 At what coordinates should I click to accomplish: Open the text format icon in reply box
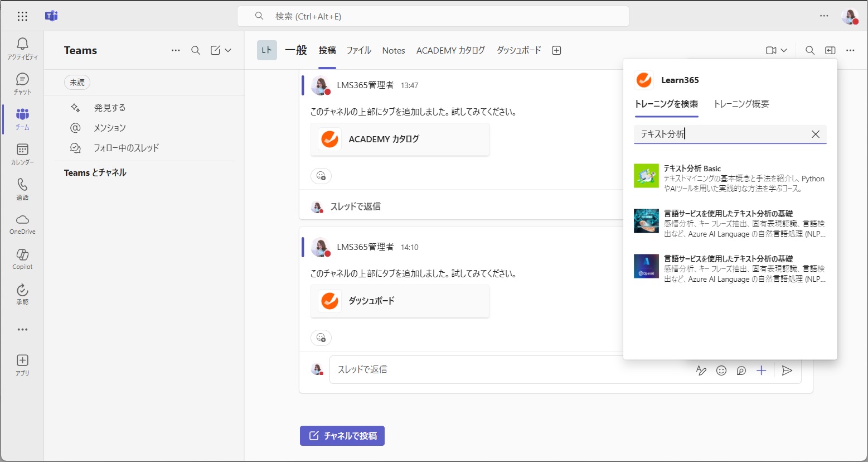tap(701, 370)
